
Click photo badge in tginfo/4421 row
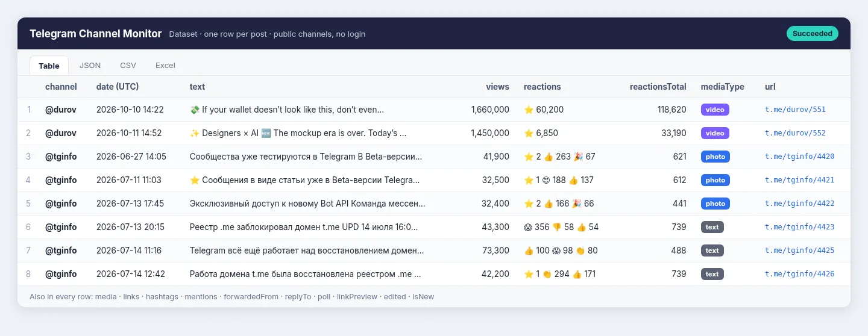click(x=715, y=180)
